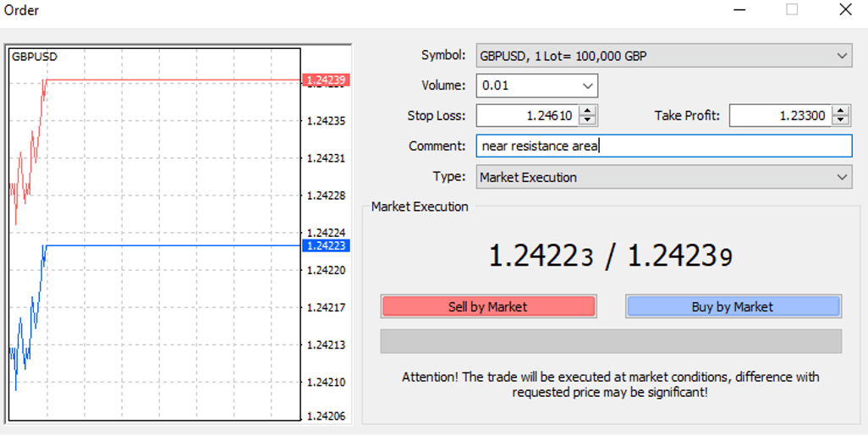Click into the Stop Loss value field

tap(528, 116)
